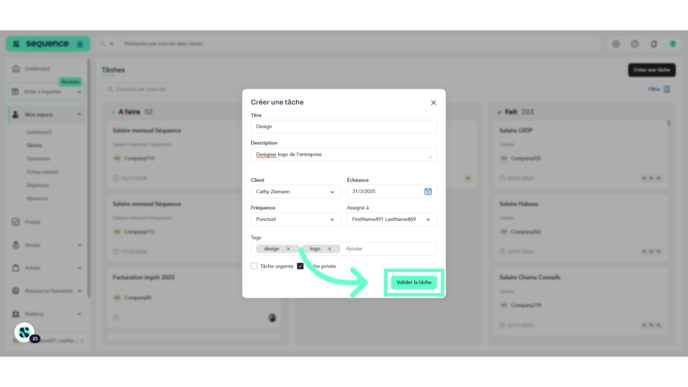
Task: Expand the Boîte à importer menu chevron
Action: pos(79,92)
